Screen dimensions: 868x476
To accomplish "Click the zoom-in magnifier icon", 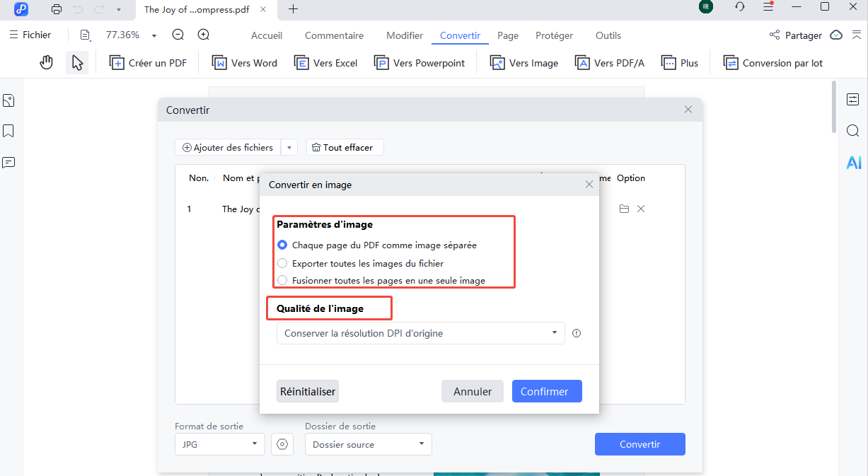I will click(204, 34).
